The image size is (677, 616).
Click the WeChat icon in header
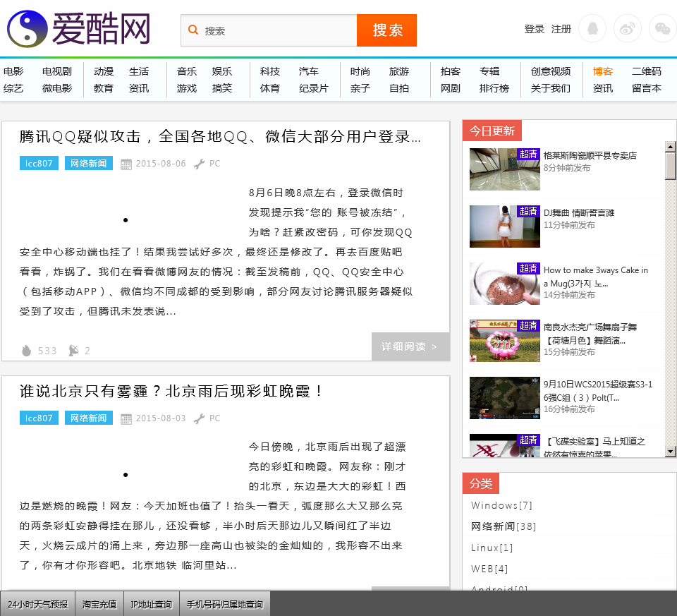click(x=662, y=29)
